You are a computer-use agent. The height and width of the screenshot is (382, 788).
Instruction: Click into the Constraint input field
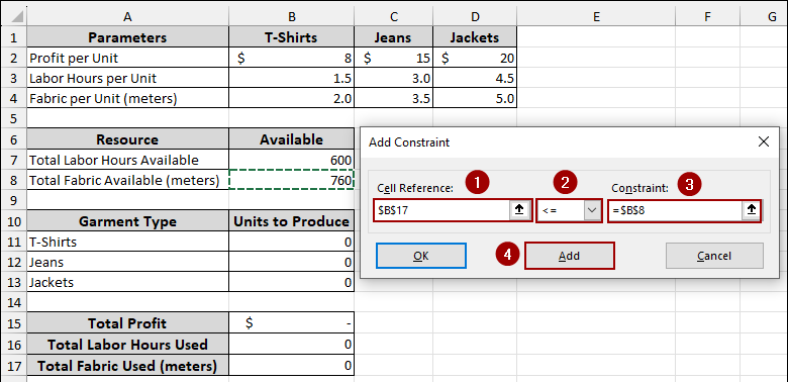(x=675, y=211)
